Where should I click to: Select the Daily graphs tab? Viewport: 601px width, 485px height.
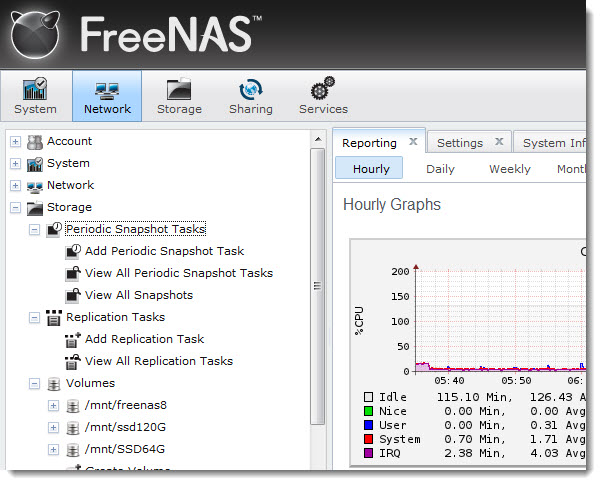coord(440,169)
